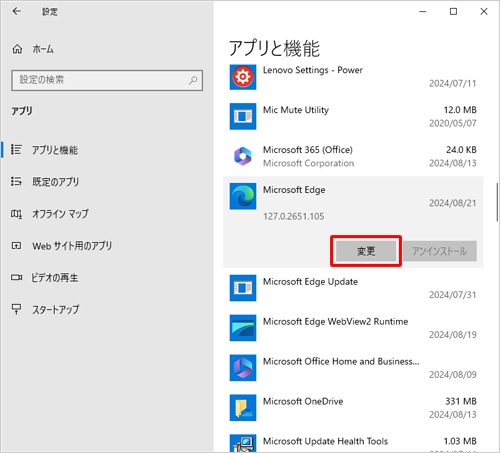Select Microsoft 365 (Office) entry

[353, 156]
